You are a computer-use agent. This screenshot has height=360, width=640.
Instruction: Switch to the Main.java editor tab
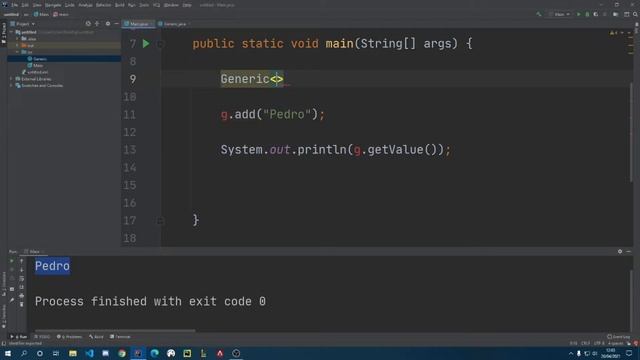click(x=138, y=24)
